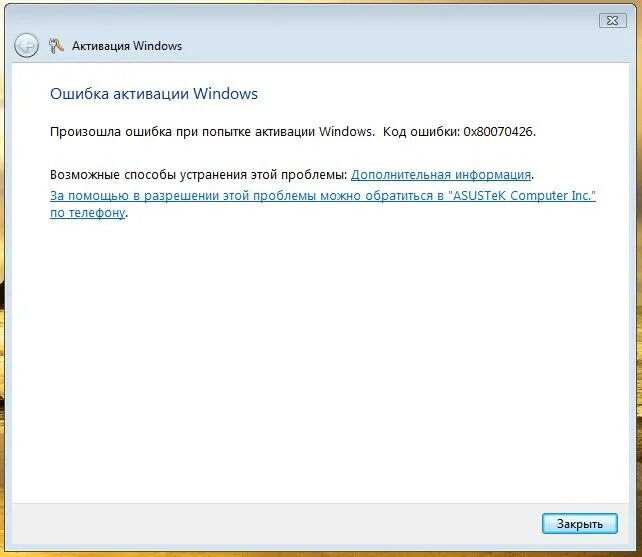Close the dialog with X button

coord(613,20)
